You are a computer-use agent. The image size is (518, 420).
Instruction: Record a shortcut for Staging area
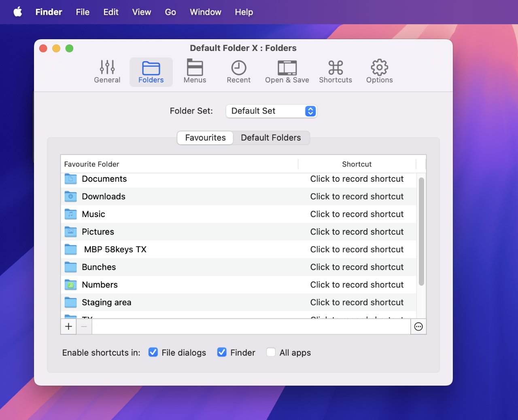click(357, 302)
